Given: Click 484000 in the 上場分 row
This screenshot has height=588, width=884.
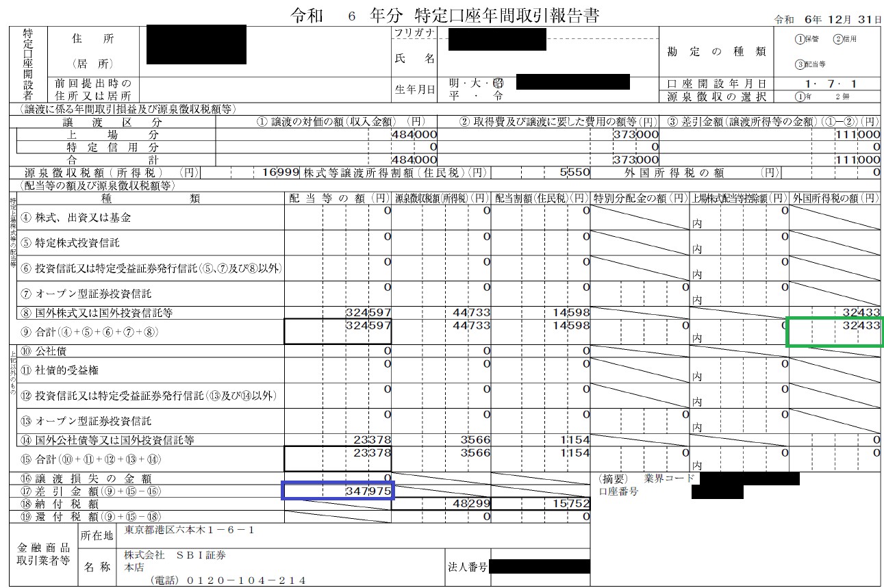Looking at the screenshot, I should (x=414, y=135).
